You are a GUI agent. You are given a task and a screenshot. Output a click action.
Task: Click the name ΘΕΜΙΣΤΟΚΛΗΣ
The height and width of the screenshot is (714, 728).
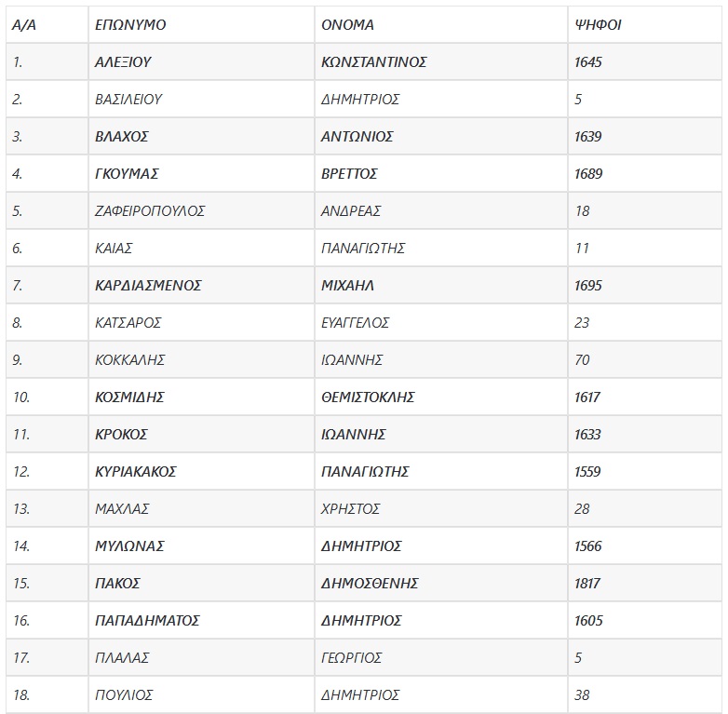tap(368, 397)
